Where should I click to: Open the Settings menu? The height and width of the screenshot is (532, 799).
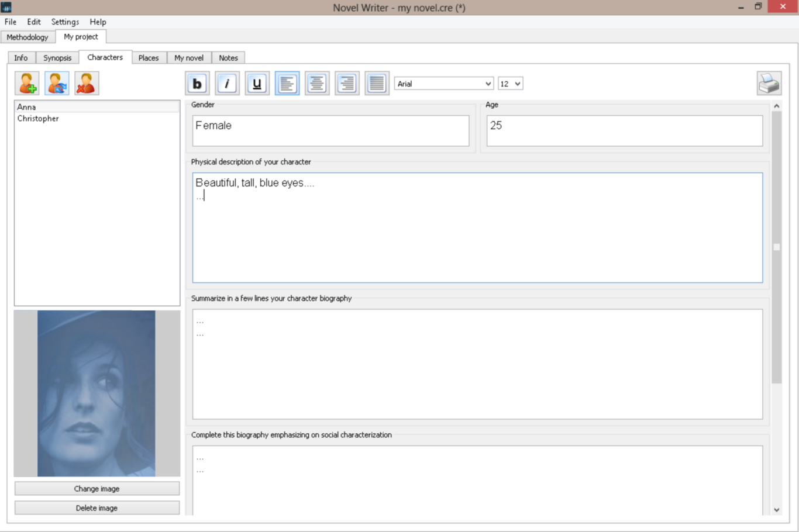pos(65,22)
